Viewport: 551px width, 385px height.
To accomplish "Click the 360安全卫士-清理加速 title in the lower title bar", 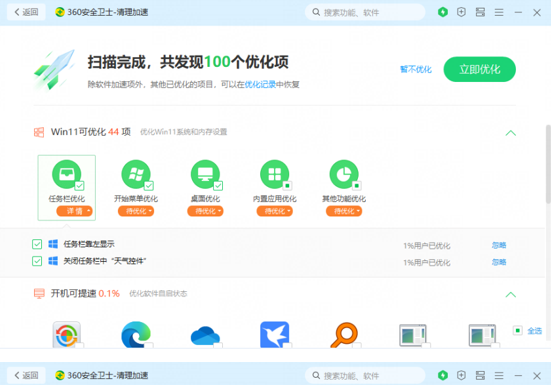I will [x=108, y=376].
